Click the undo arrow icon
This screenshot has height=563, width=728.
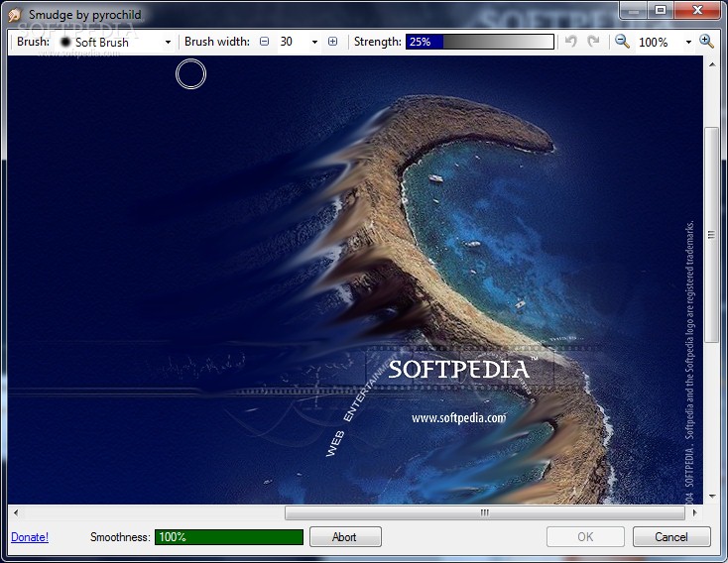pyautogui.click(x=571, y=42)
